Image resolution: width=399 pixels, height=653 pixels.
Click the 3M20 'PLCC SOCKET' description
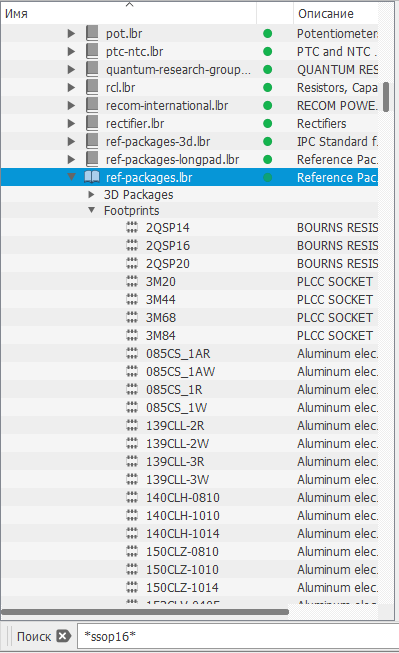coord(335,282)
